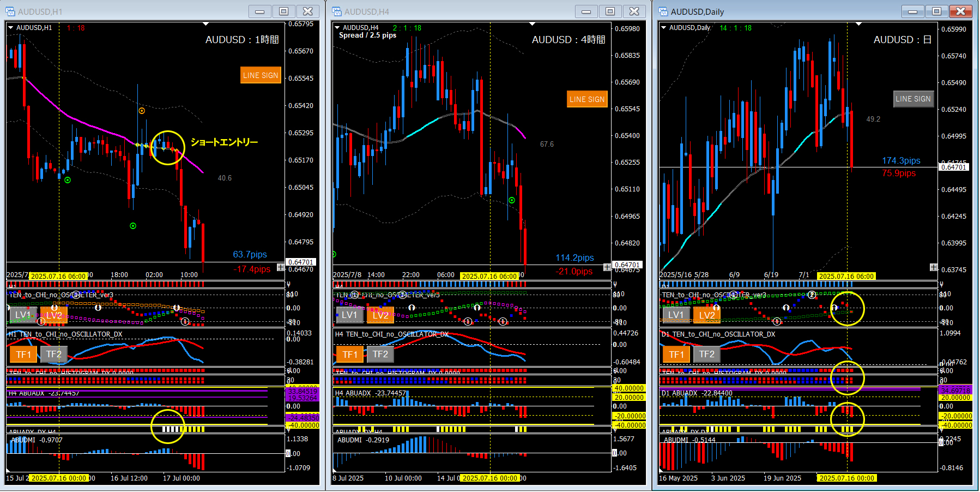The image size is (980, 492).
Task: Click the 0.64701 current price label on H1
Action: (300, 262)
